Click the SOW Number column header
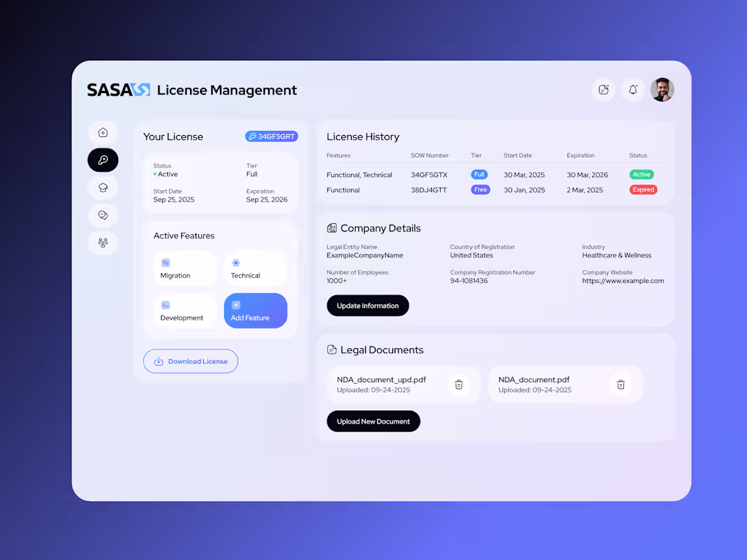This screenshot has height=560, width=747. point(430,155)
